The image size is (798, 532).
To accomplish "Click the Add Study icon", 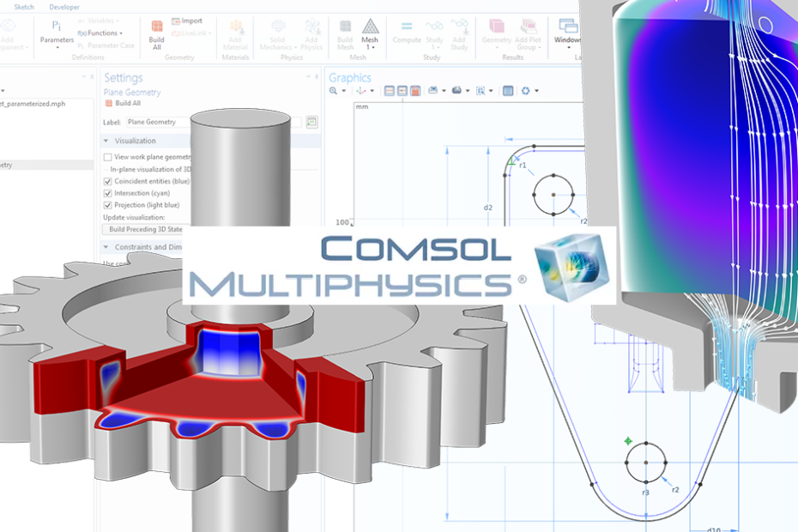I will coord(459,26).
